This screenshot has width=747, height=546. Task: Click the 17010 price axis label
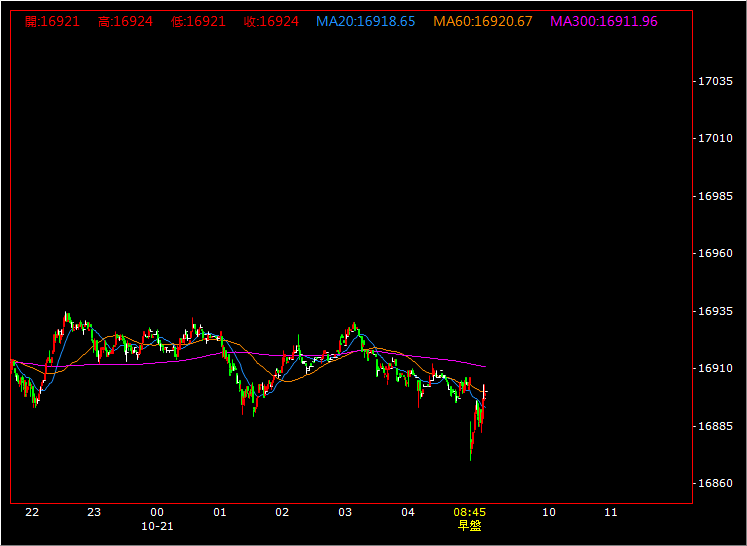click(715, 139)
